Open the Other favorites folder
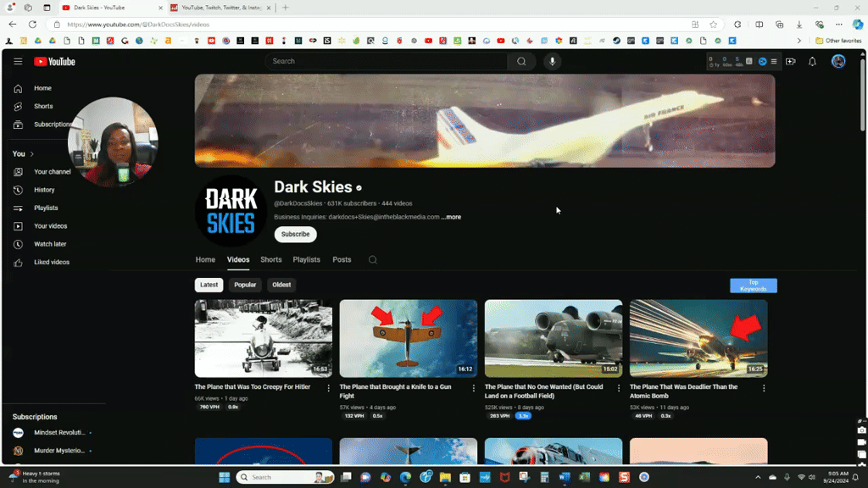This screenshot has width=868, height=488. click(838, 41)
